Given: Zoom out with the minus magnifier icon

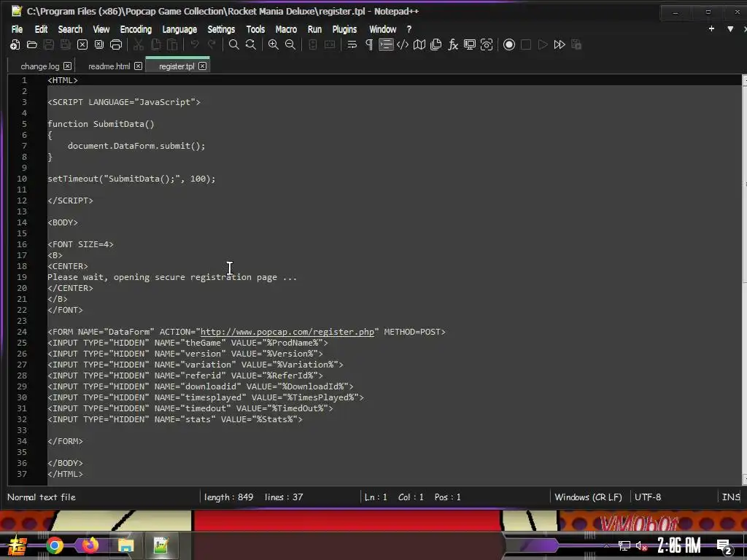Looking at the screenshot, I should [290, 44].
